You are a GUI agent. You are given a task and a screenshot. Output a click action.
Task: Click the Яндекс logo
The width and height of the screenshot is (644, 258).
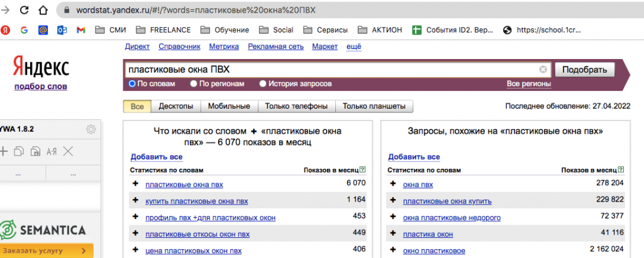[x=41, y=67]
